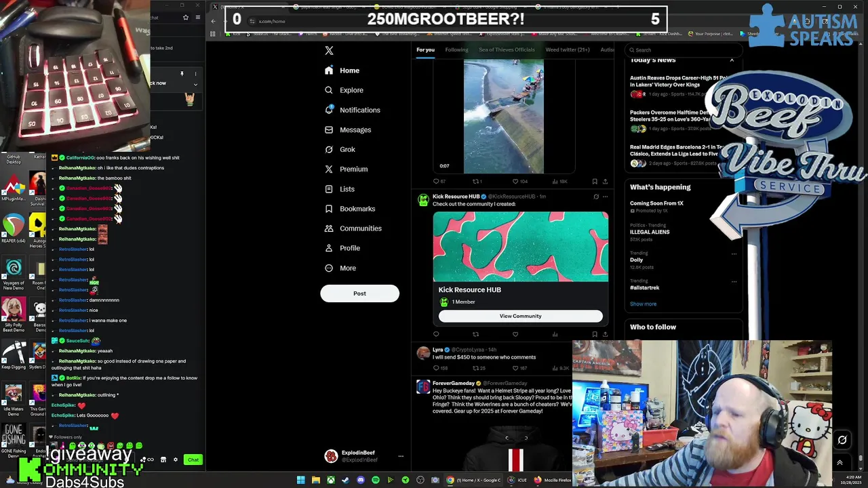Open Bookmarks in the X sidebar
This screenshot has height=488, width=868.
tap(349, 209)
